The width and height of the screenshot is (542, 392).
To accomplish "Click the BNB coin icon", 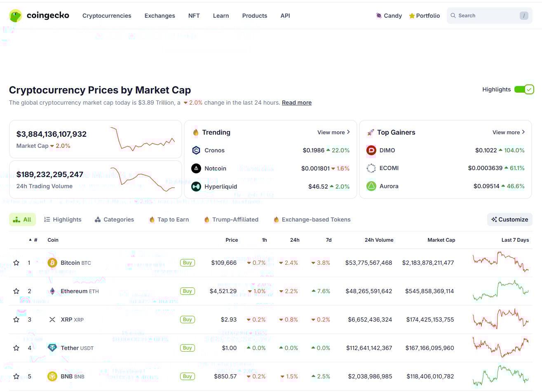I will coord(52,376).
